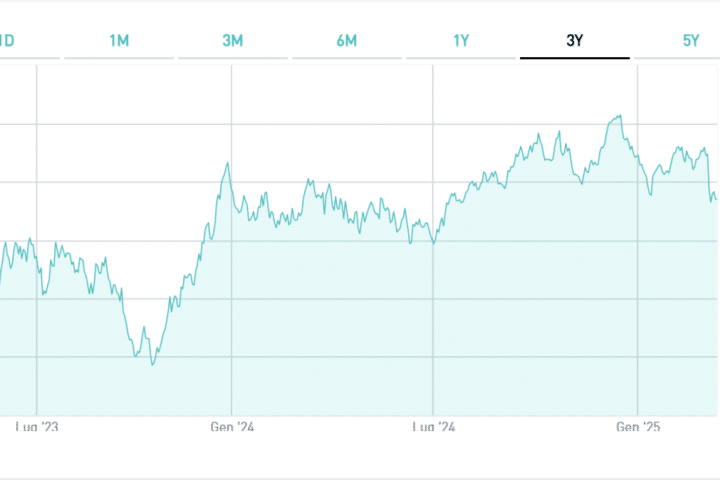Screen dimensions: 720x480
Task: Click the rightmost end of the price line
Action: click(715, 199)
